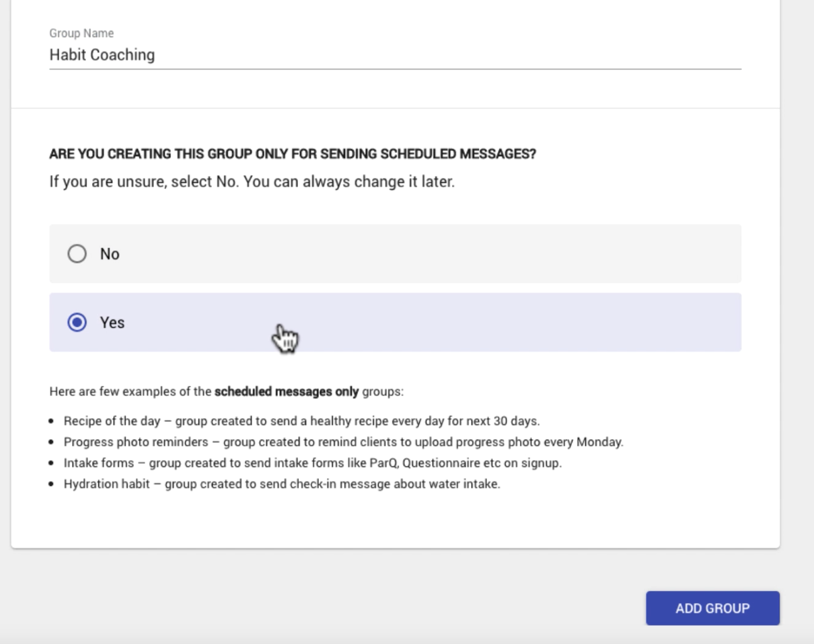Viewport: 814px width, 644px height.
Task: Click the scheduled messages question heading
Action: pos(293,154)
